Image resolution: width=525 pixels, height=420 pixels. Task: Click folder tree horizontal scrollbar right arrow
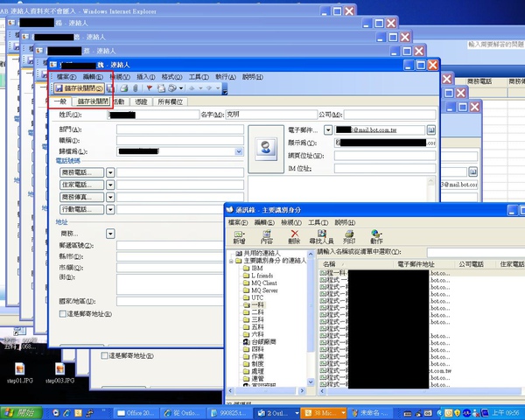click(x=302, y=390)
